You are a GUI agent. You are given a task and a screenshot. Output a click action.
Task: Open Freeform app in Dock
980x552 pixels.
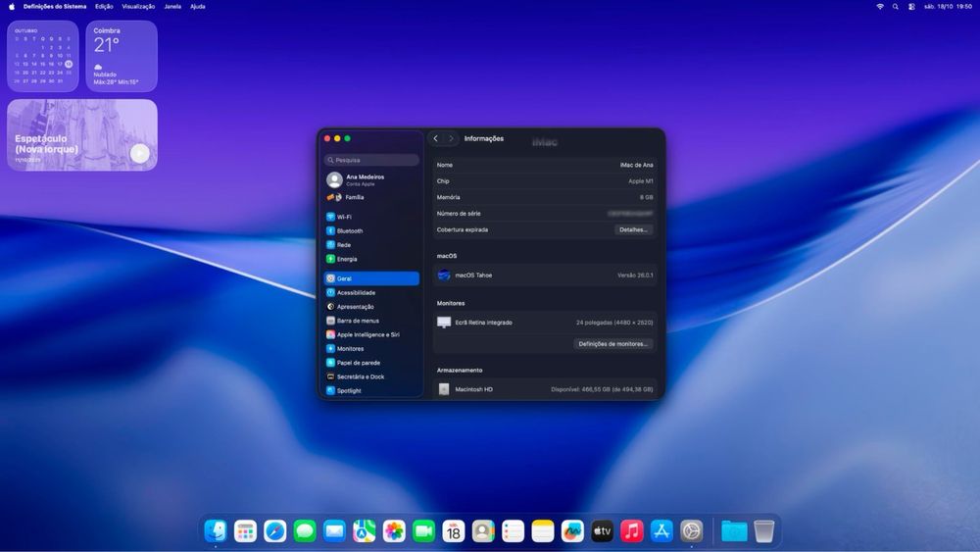[572, 530]
